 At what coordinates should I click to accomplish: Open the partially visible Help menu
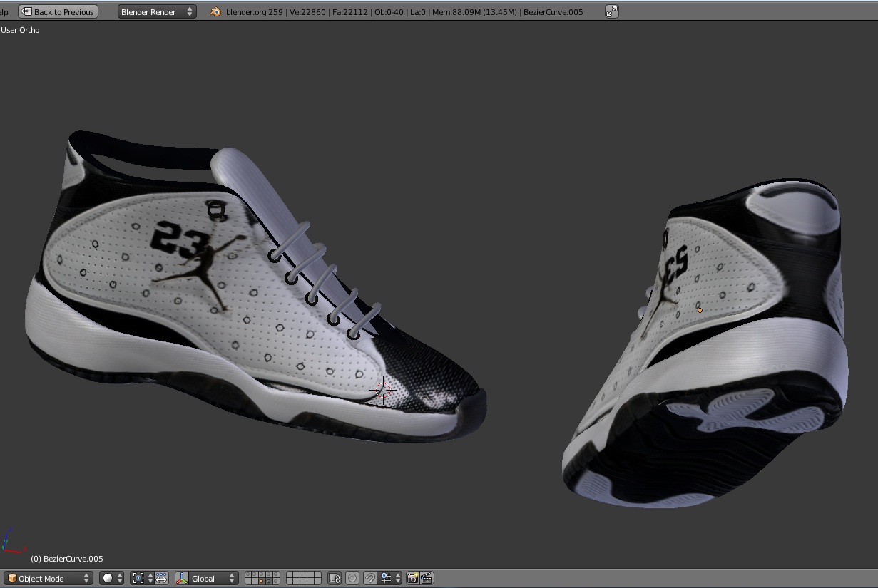[x=4, y=11]
